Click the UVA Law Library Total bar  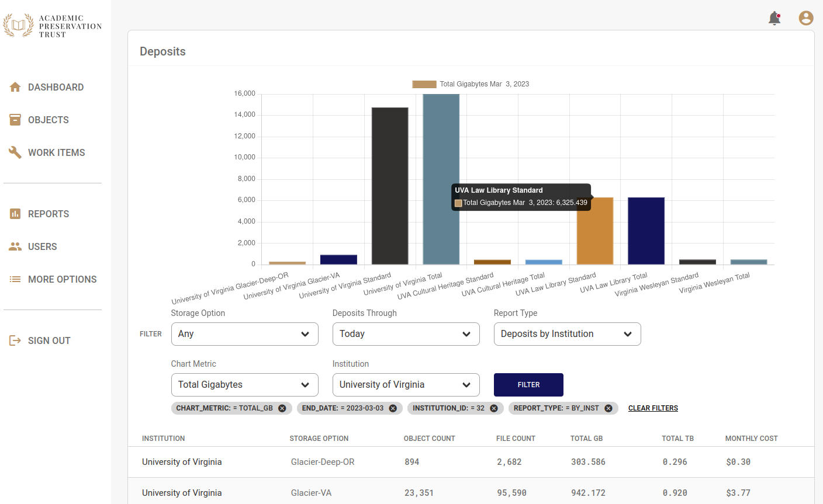[x=646, y=231]
